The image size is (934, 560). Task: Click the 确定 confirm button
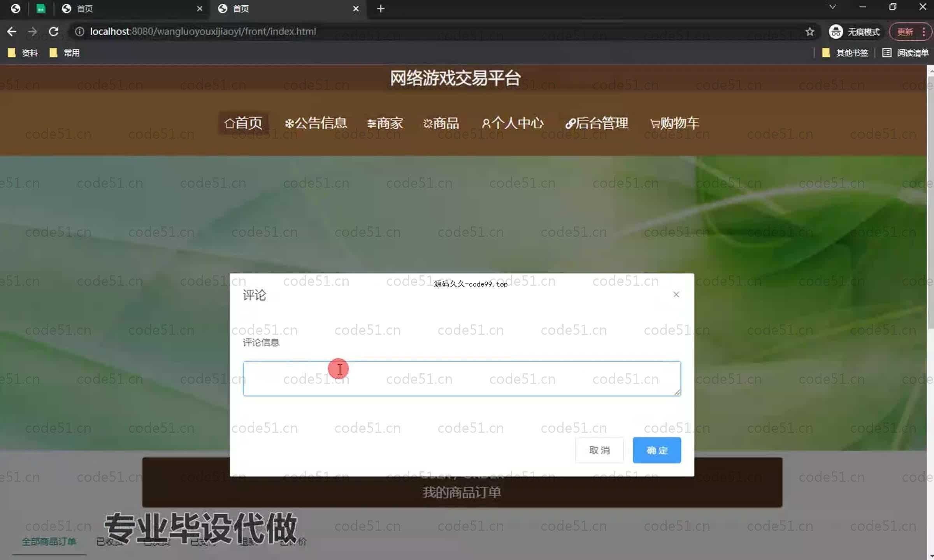coord(657,450)
